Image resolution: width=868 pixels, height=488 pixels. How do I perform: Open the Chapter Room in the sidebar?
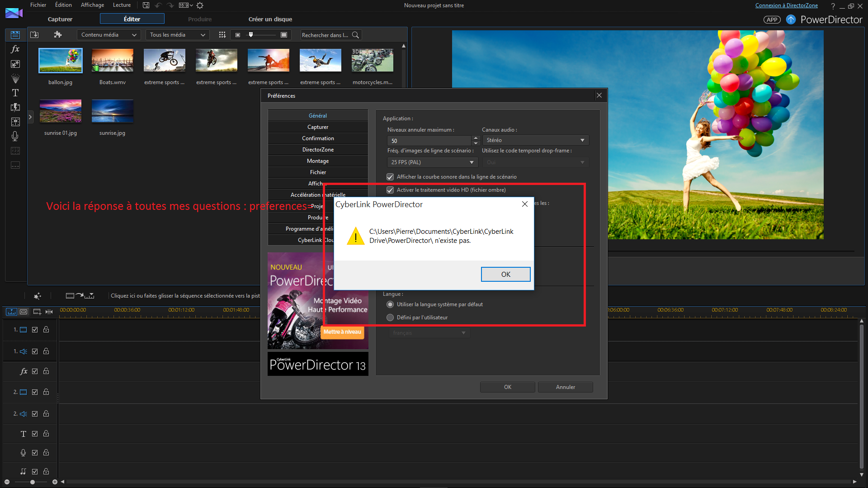[15, 151]
